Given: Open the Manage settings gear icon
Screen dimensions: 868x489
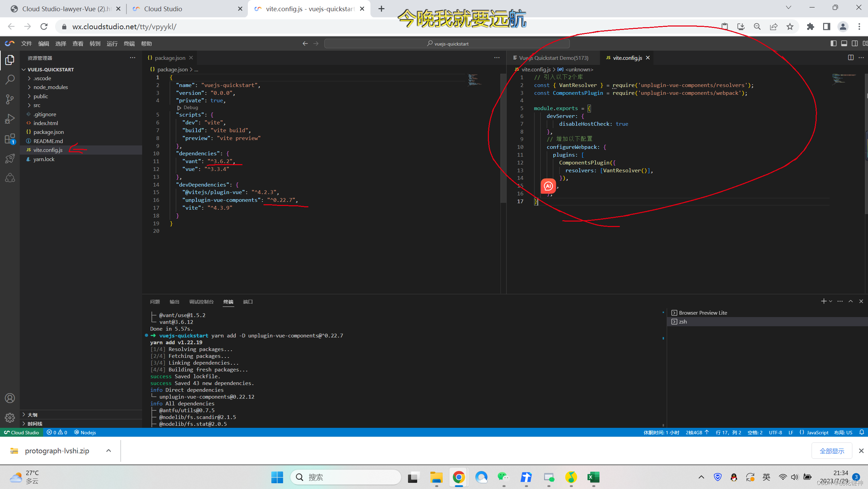Looking at the screenshot, I should pos(10,417).
